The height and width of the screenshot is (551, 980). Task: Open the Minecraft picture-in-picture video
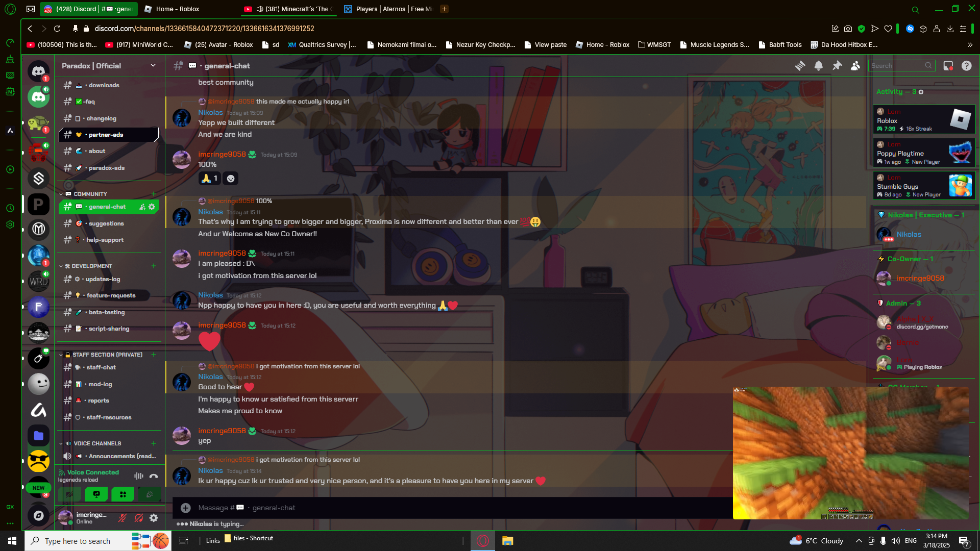click(x=850, y=453)
